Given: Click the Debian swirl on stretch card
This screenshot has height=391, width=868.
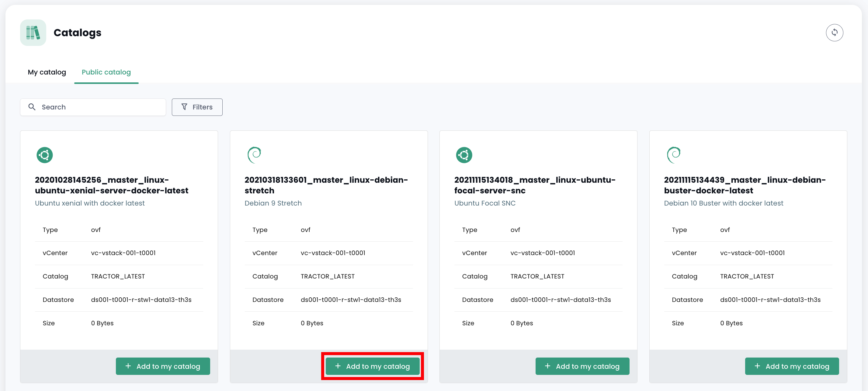Looking at the screenshot, I should point(254,155).
